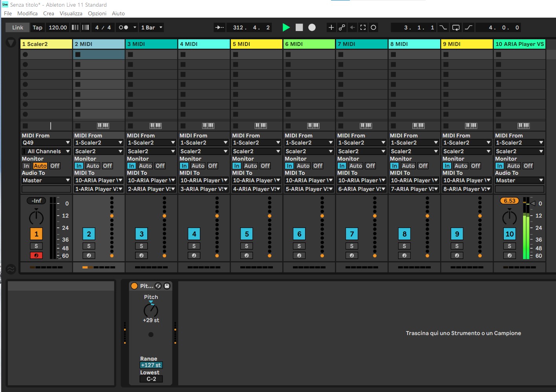The height and width of the screenshot is (392, 556).
Task: Toggle the Punch-Out switch icon
Action: [469, 27]
